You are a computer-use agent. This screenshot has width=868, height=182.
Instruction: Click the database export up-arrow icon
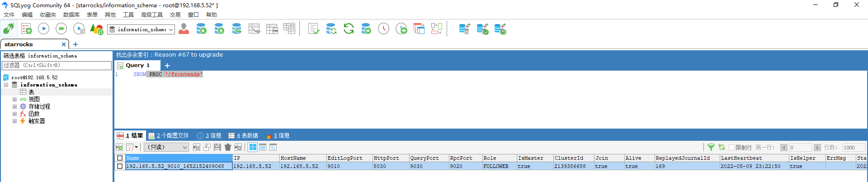219,29
